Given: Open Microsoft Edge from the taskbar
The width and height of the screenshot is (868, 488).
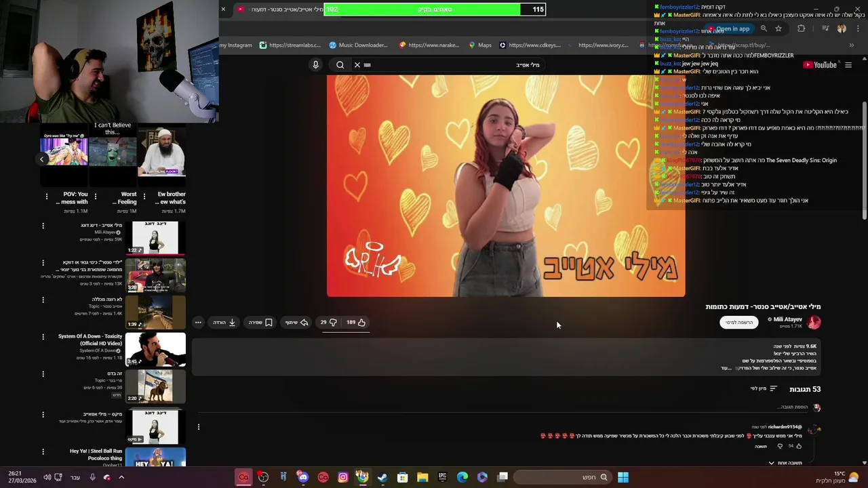Looking at the screenshot, I should coord(462,477).
